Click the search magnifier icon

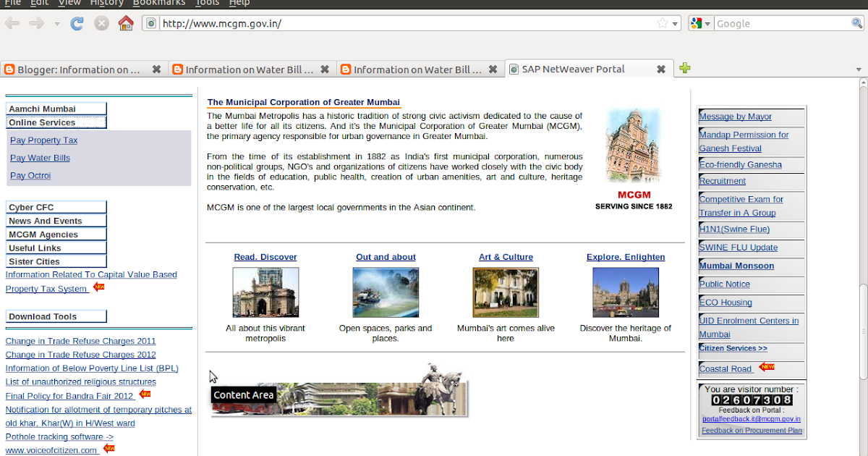point(856,23)
